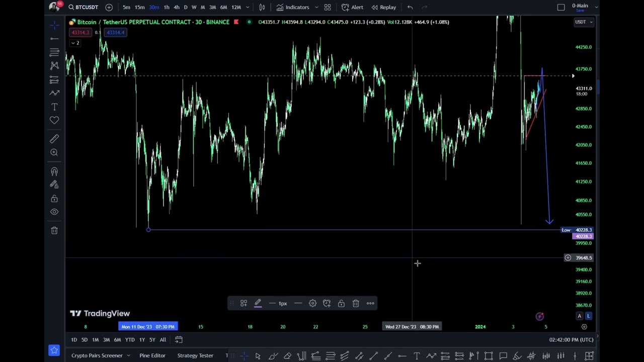Open USDT currency dropdown on price scale
The image size is (644, 362).
click(584, 22)
